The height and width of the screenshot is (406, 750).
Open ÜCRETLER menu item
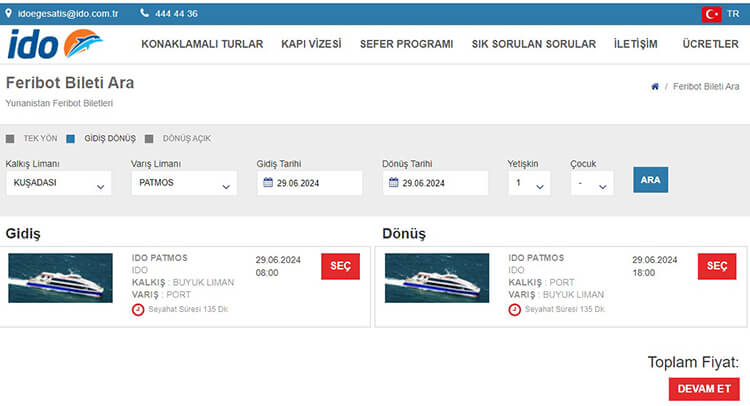coord(710,44)
